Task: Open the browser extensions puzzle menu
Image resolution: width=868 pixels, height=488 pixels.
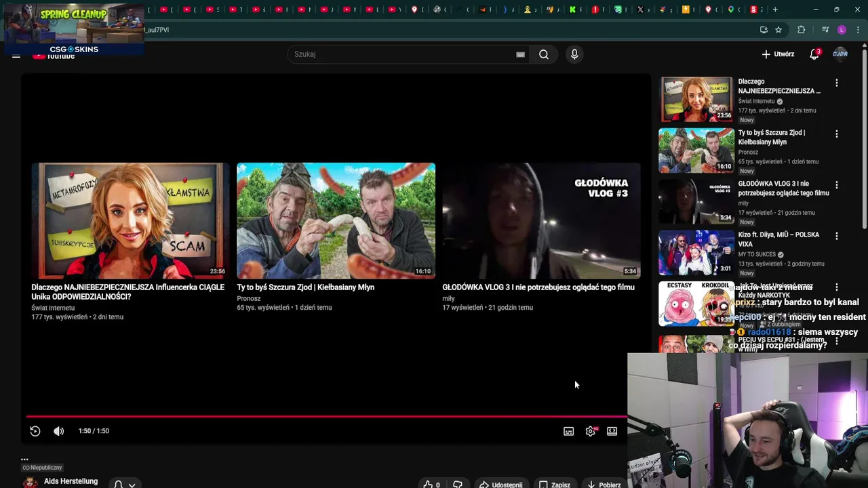Action: (x=802, y=30)
